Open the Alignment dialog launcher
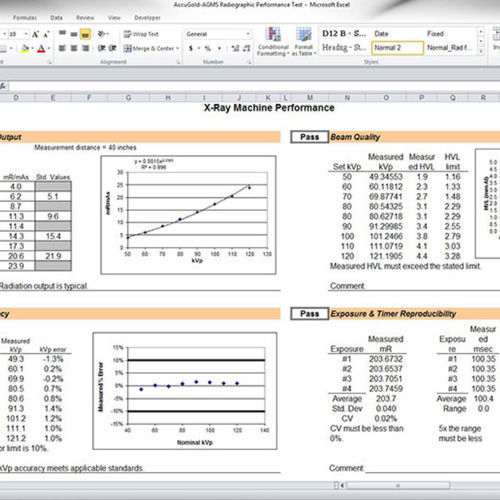 178,62
